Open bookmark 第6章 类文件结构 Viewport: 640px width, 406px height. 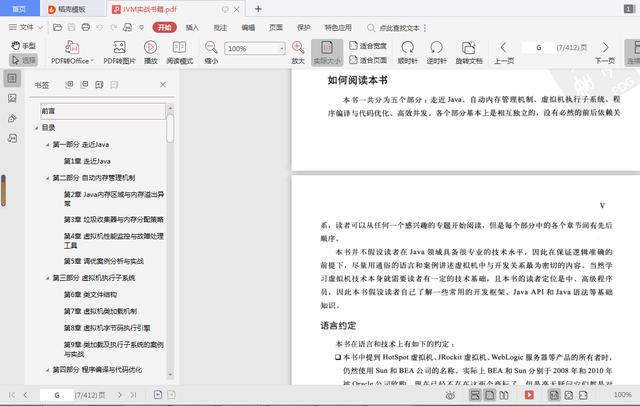[x=90, y=295]
